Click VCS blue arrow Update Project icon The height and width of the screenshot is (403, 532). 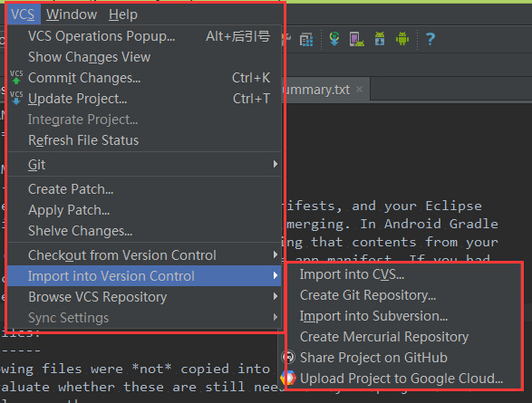click(16, 98)
